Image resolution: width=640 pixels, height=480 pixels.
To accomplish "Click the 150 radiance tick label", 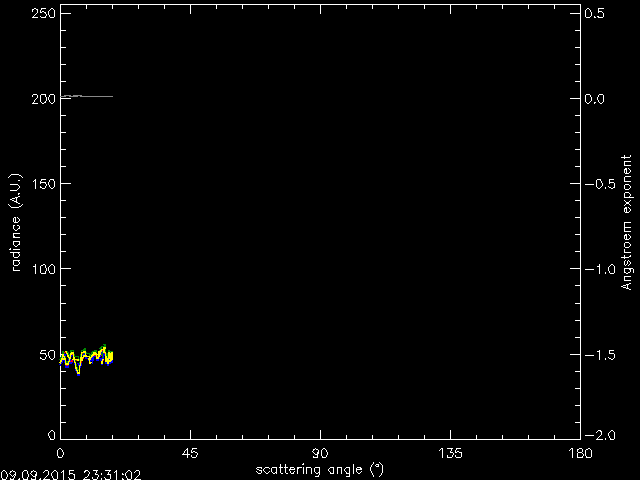I will (43, 184).
